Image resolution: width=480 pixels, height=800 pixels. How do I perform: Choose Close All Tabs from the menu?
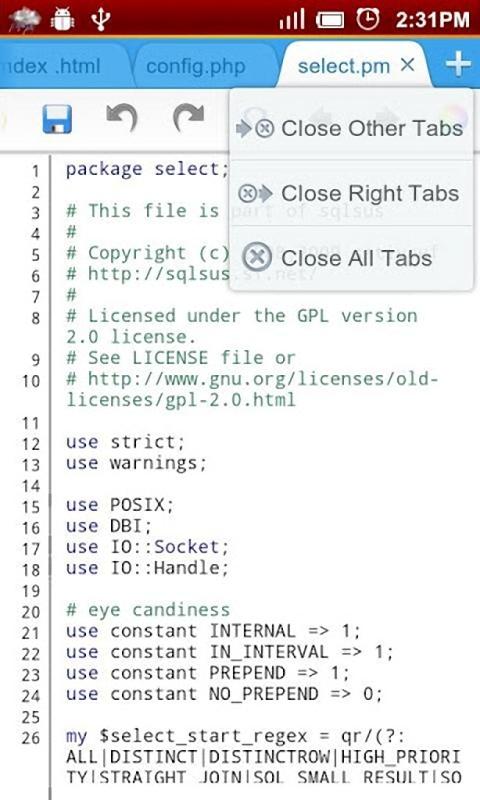pyautogui.click(x=351, y=258)
